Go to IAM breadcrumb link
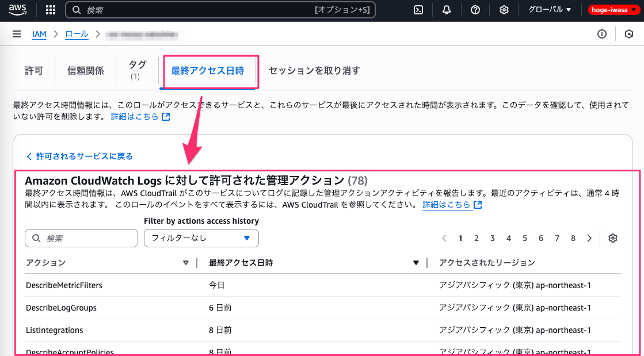Viewport: 644px width, 356px height. click(40, 34)
